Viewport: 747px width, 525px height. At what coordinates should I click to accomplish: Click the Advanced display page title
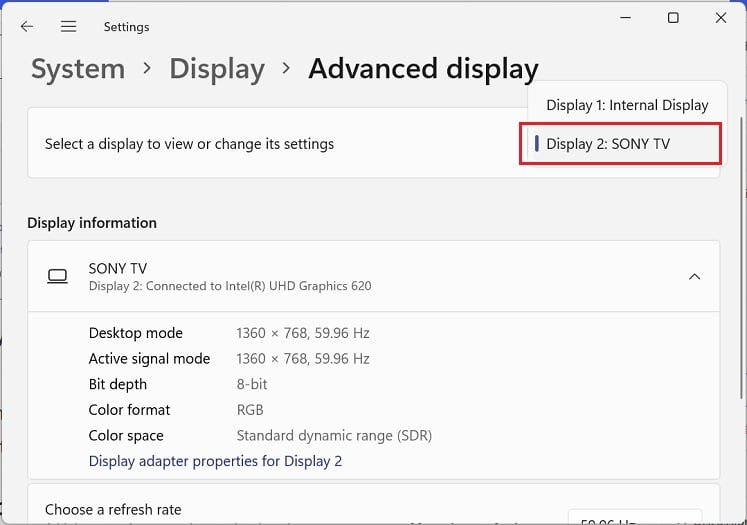423,69
